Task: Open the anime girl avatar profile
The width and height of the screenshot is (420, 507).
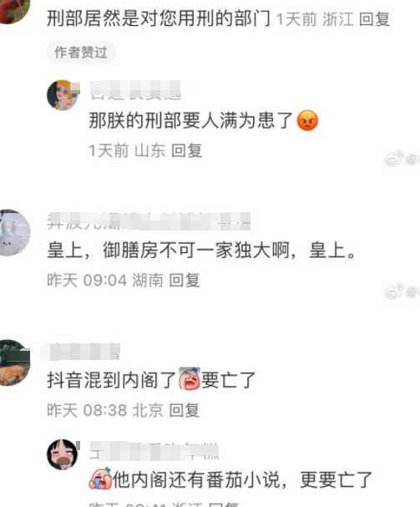Action: [x=63, y=454]
